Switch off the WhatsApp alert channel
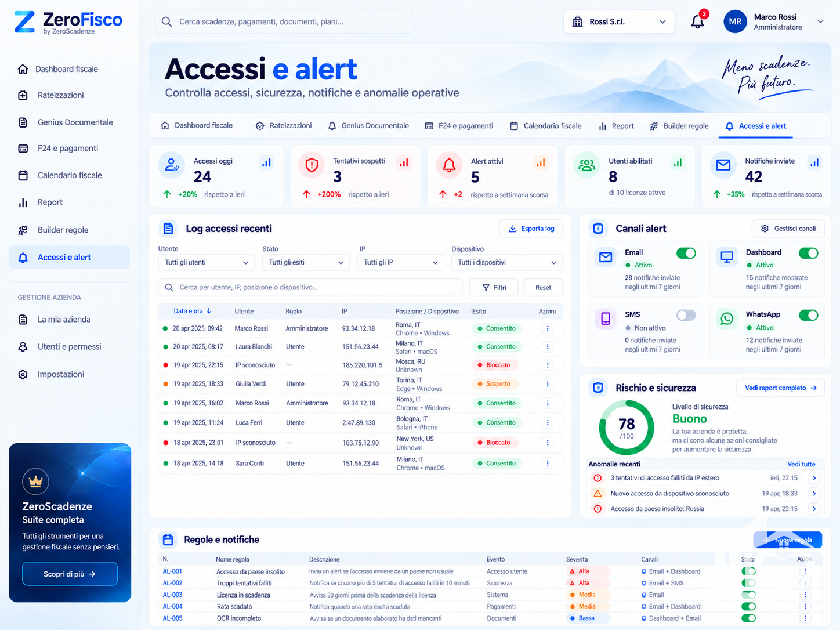 (809, 315)
